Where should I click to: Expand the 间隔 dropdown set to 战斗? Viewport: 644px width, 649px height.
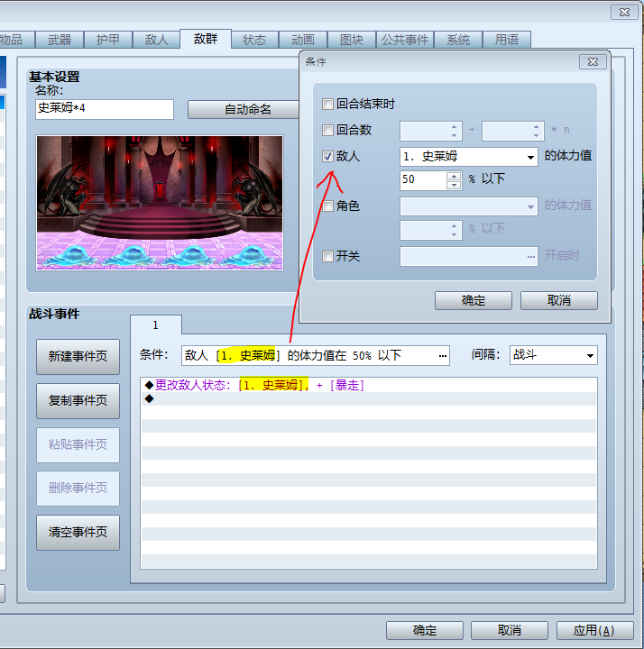coord(553,355)
